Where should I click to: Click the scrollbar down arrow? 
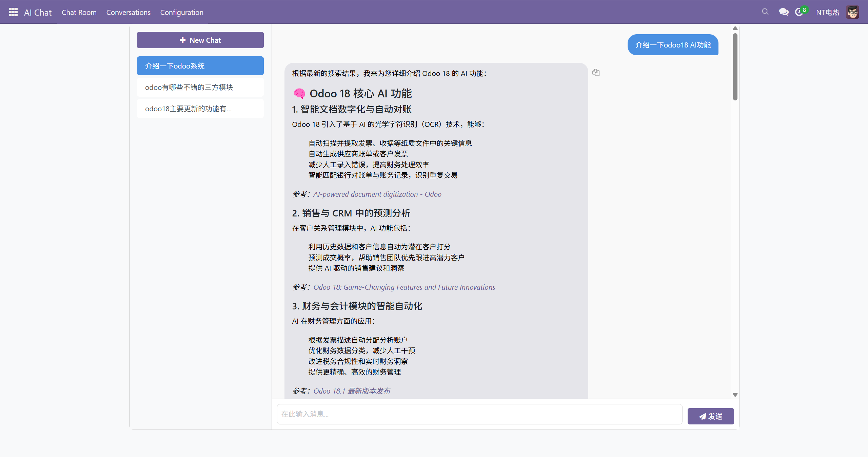click(735, 394)
